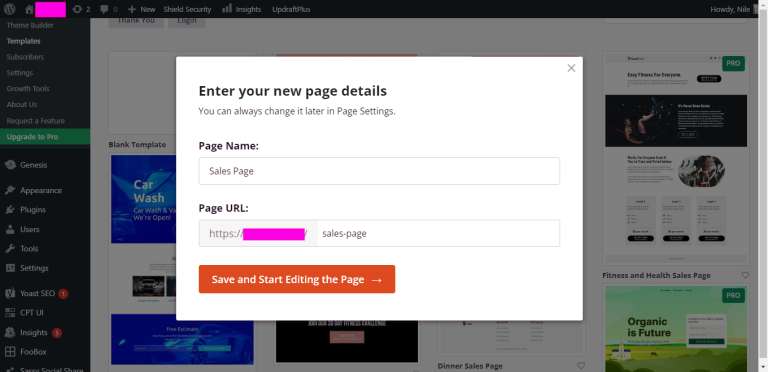768x372 pixels.
Task: Click the Page URL slug field
Action: click(438, 233)
